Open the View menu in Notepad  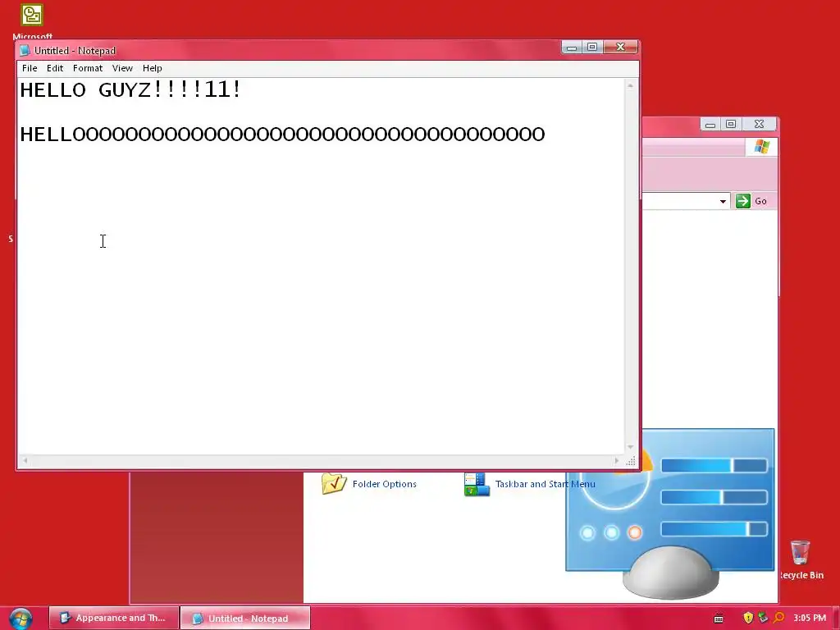click(122, 68)
